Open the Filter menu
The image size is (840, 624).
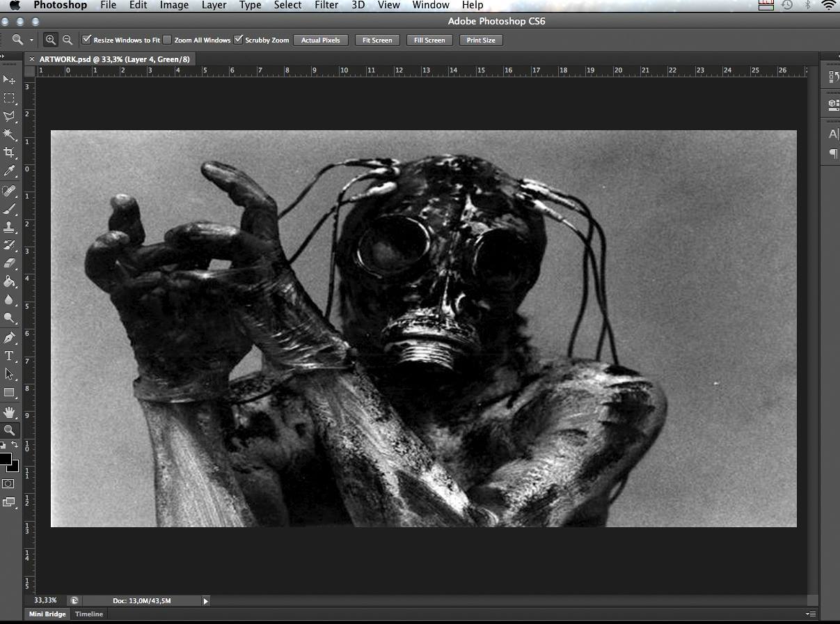[326, 6]
